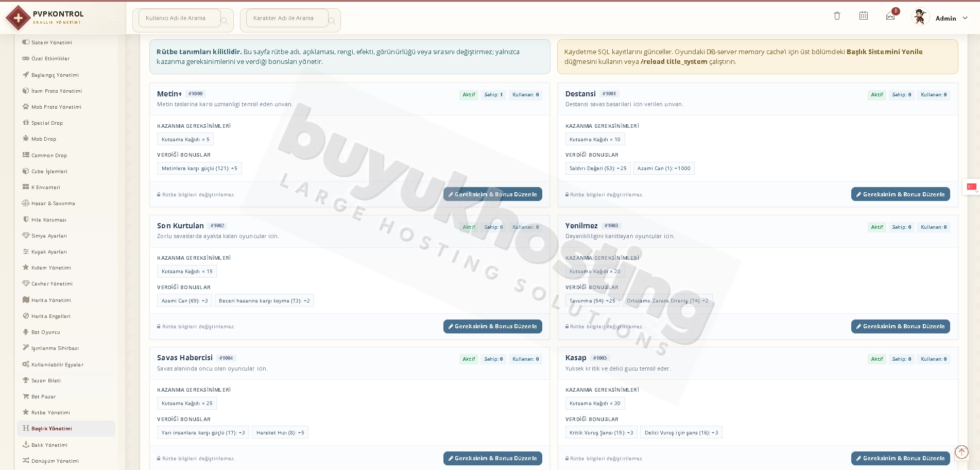The width and height of the screenshot is (980, 470).
Task: Click the Dönüşüm Yönetimi shuffle icon
Action: pyautogui.click(x=26, y=461)
